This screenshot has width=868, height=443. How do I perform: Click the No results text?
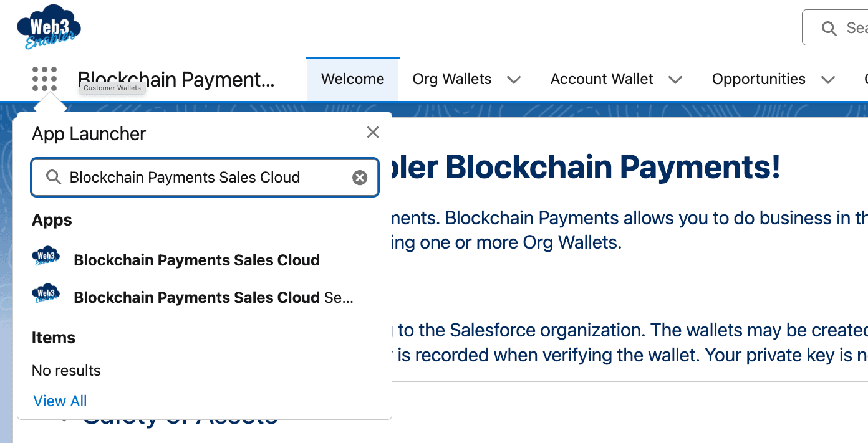[x=66, y=370]
